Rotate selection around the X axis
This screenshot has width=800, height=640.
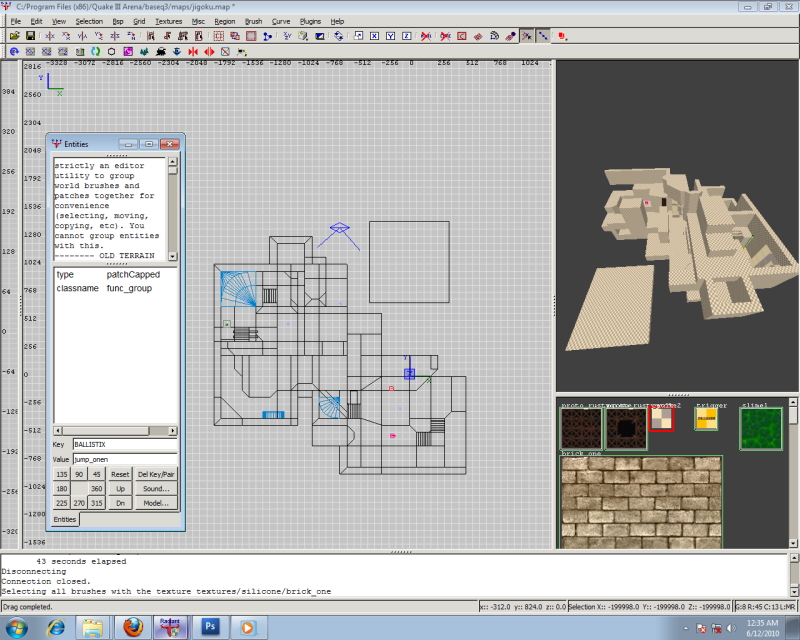pos(66,36)
